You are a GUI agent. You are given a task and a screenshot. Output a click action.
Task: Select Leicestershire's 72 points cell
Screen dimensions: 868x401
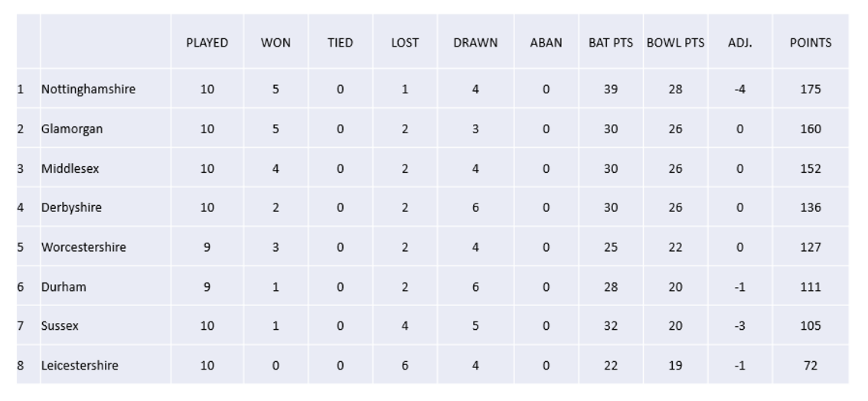click(x=810, y=366)
